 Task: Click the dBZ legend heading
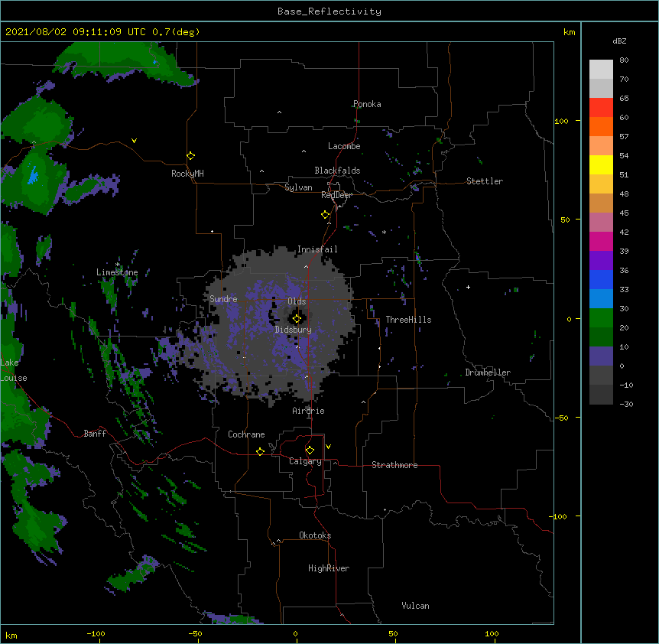[x=619, y=41]
